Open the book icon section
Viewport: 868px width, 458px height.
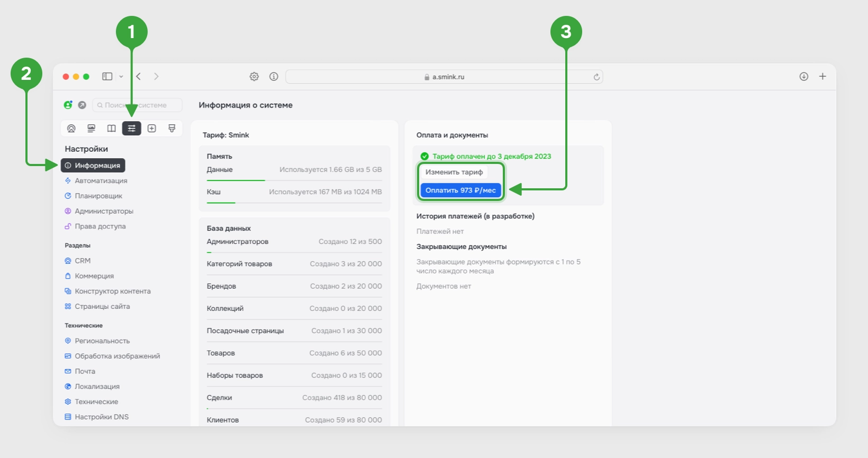(x=112, y=129)
